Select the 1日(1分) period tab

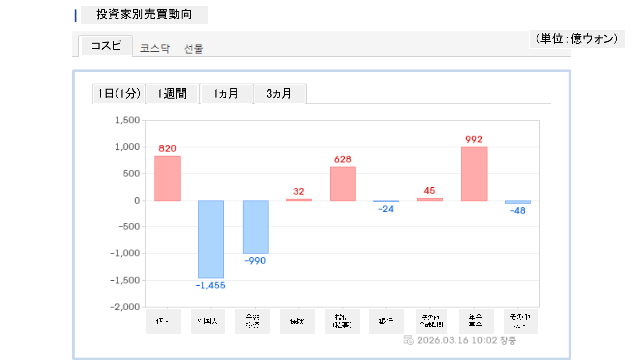coord(119,94)
